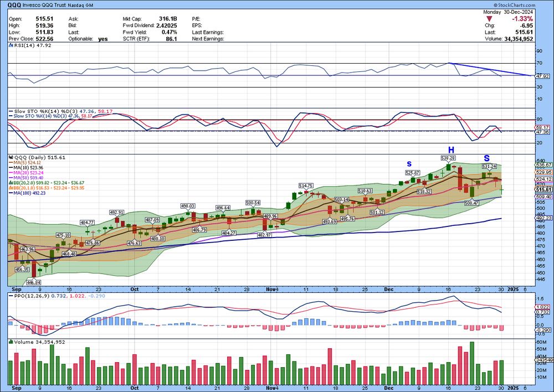
Task: Click the RSI axis value tag 47.92
Action: 542,76
